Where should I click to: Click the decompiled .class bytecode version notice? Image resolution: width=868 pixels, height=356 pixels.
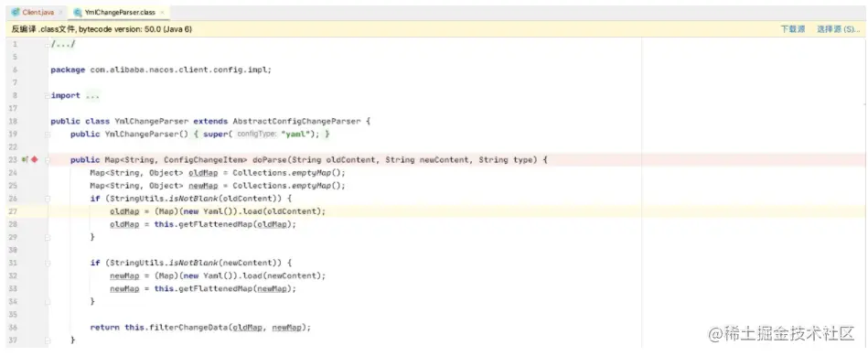click(102, 29)
